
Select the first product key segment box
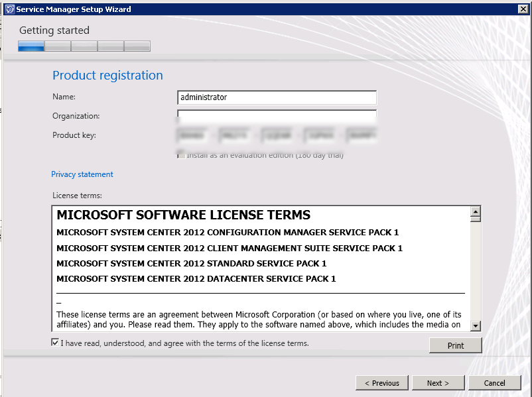pyautogui.click(x=192, y=135)
